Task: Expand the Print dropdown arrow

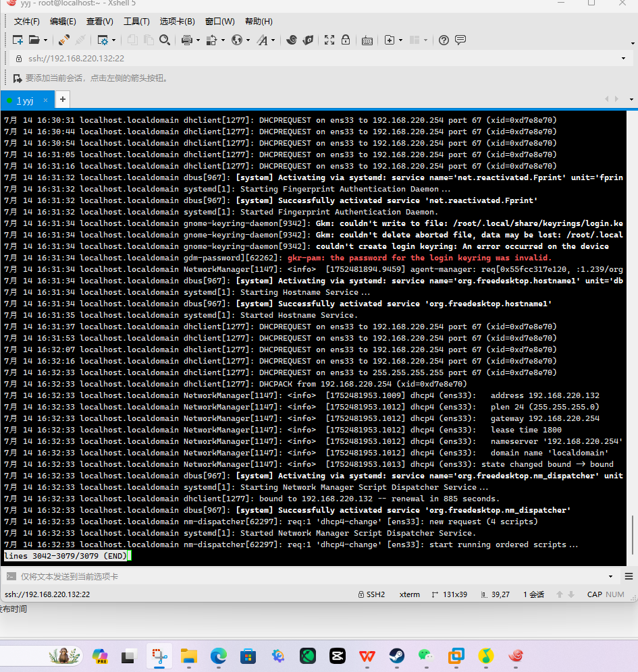Action: point(198,40)
